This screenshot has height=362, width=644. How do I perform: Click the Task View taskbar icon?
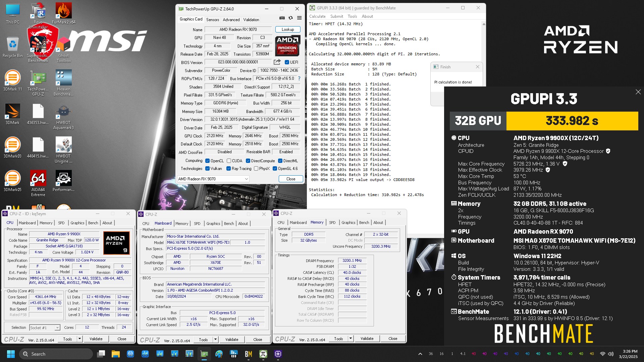101,354
